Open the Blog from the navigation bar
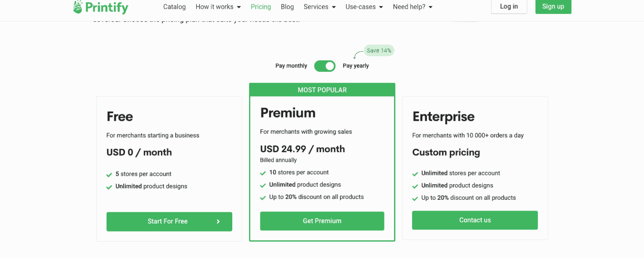 pos(287,7)
